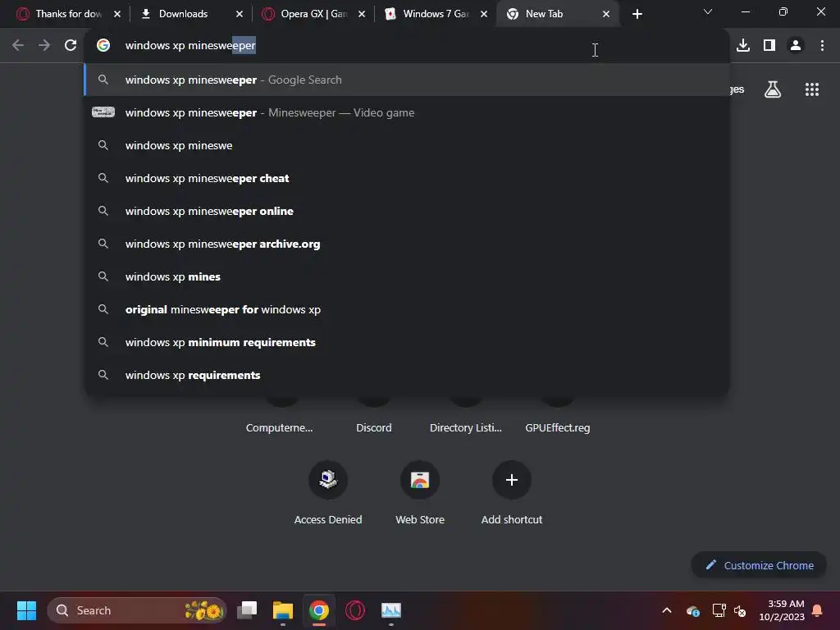This screenshot has height=630, width=840.
Task: Open the Discord shortcut
Action: [374, 427]
